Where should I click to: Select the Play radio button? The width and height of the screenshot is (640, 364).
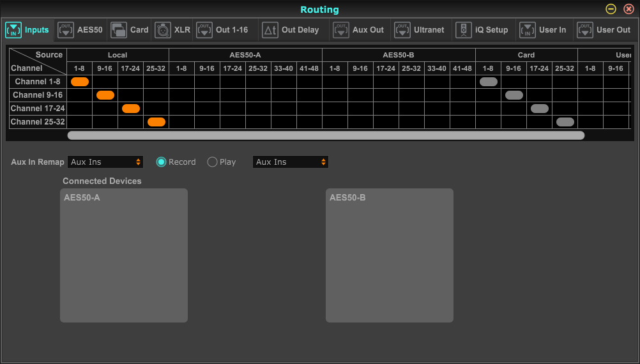click(x=213, y=162)
